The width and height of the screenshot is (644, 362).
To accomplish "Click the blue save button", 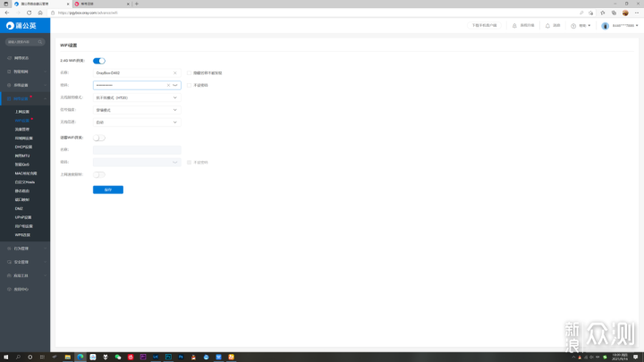I will pyautogui.click(x=108, y=189).
